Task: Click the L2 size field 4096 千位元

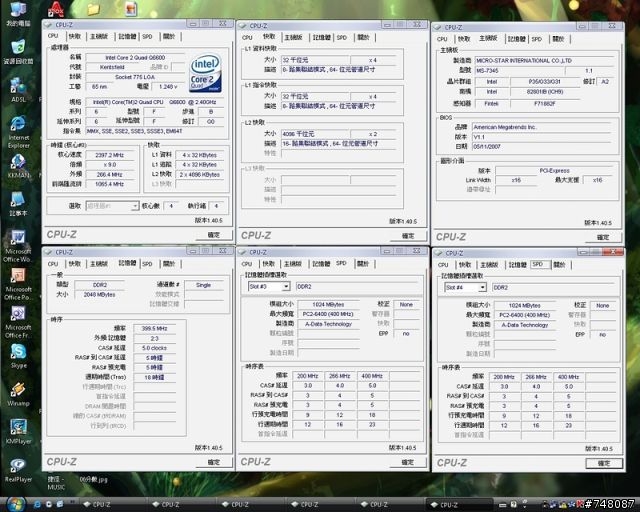Action: click(x=315, y=134)
